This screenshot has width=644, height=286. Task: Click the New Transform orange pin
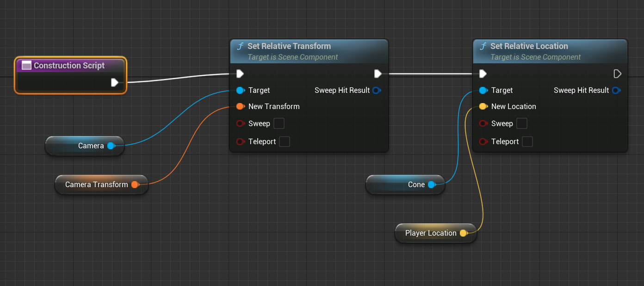pos(240,106)
